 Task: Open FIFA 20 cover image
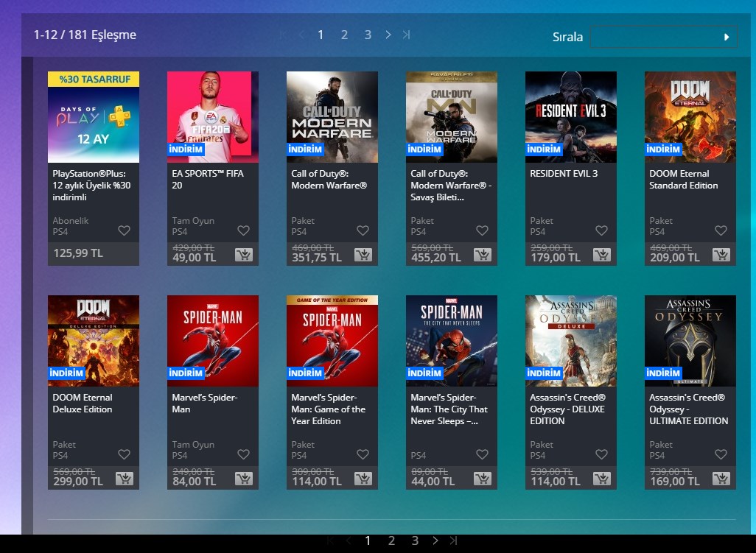(x=213, y=117)
